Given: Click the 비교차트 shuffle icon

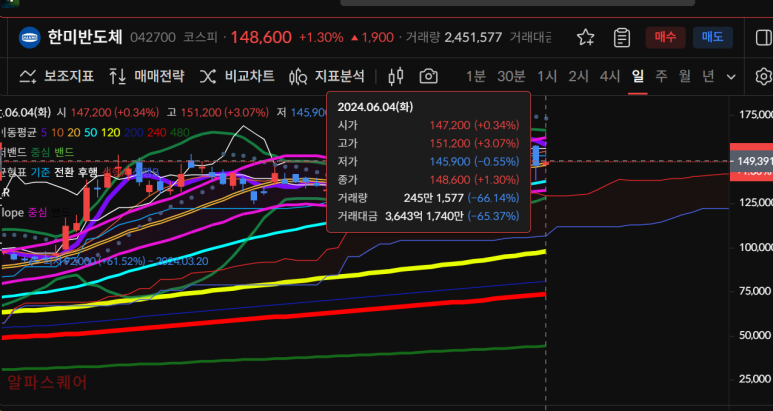Looking at the screenshot, I should 208,76.
